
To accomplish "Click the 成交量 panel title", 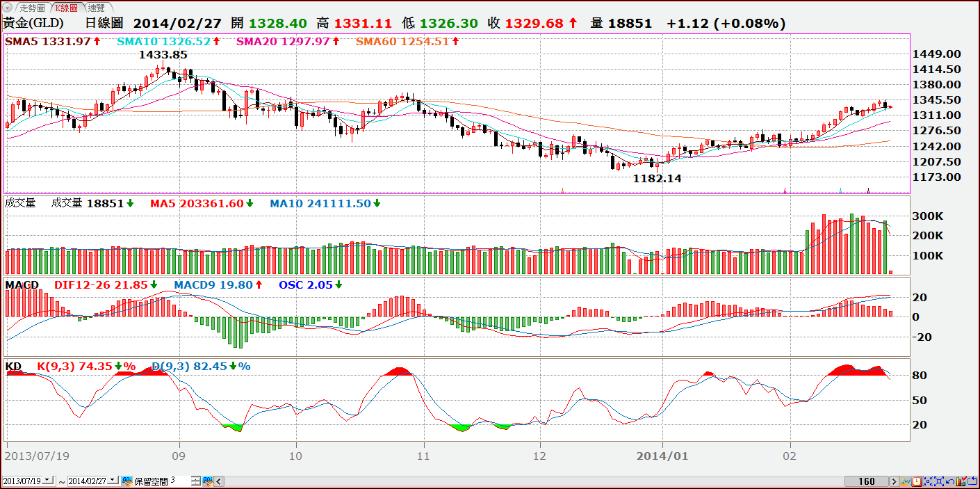I will tap(20, 203).
